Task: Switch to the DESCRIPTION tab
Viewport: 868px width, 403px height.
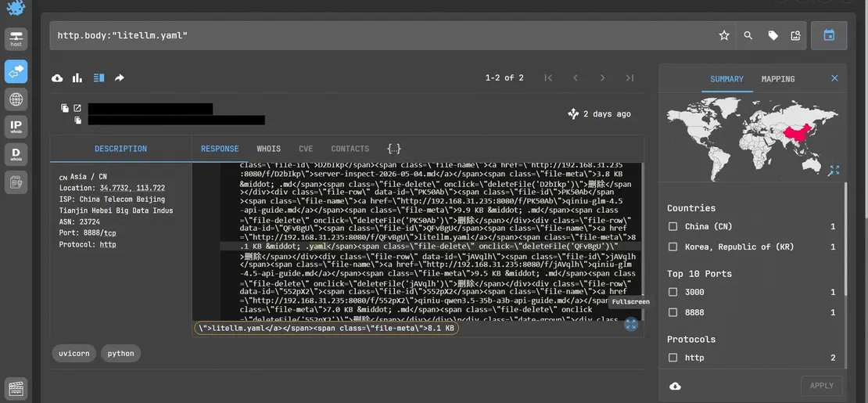Action: click(x=120, y=149)
